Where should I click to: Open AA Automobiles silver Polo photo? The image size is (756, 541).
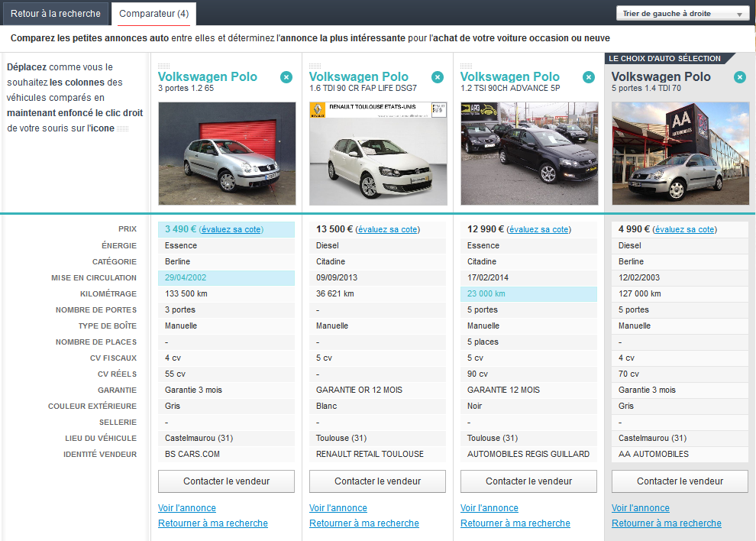[681, 154]
